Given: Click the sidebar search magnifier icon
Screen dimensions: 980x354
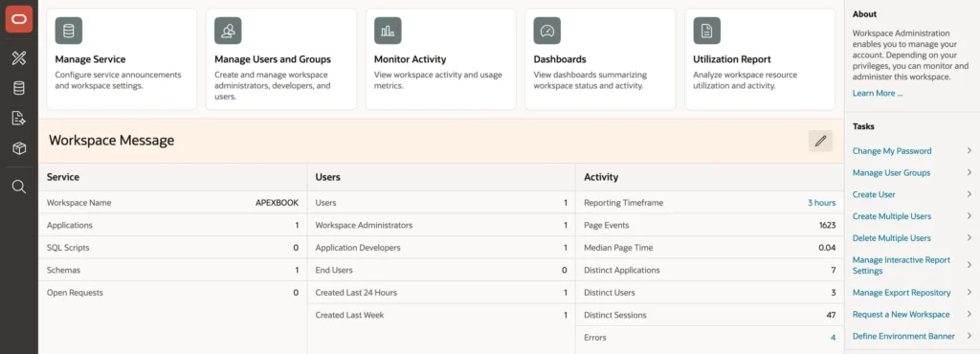Looking at the screenshot, I should [x=19, y=187].
